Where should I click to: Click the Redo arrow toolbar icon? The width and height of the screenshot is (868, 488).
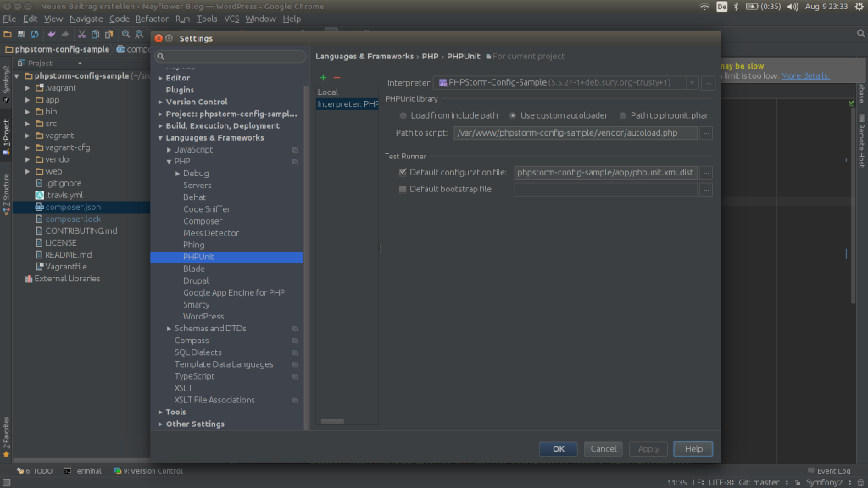pyautogui.click(x=64, y=34)
